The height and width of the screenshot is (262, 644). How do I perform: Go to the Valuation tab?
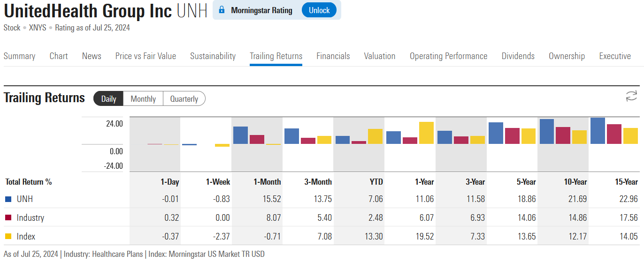click(x=380, y=56)
